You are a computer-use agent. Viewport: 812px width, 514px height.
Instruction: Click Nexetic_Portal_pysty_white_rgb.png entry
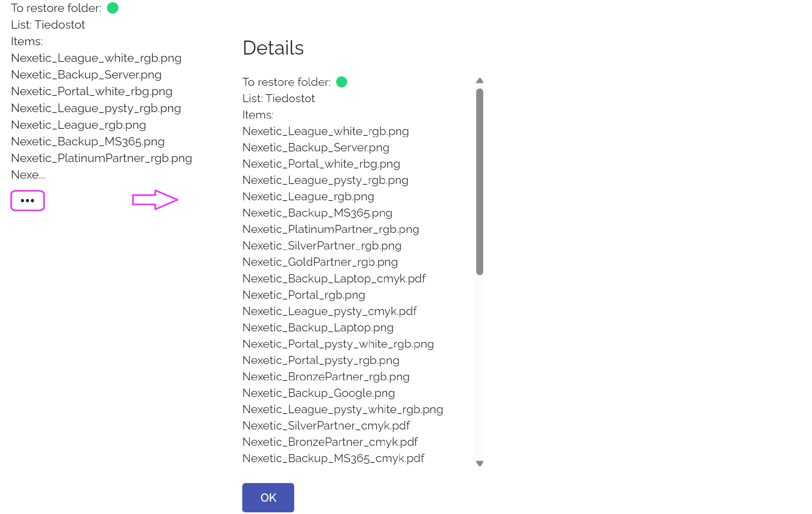[x=338, y=344]
